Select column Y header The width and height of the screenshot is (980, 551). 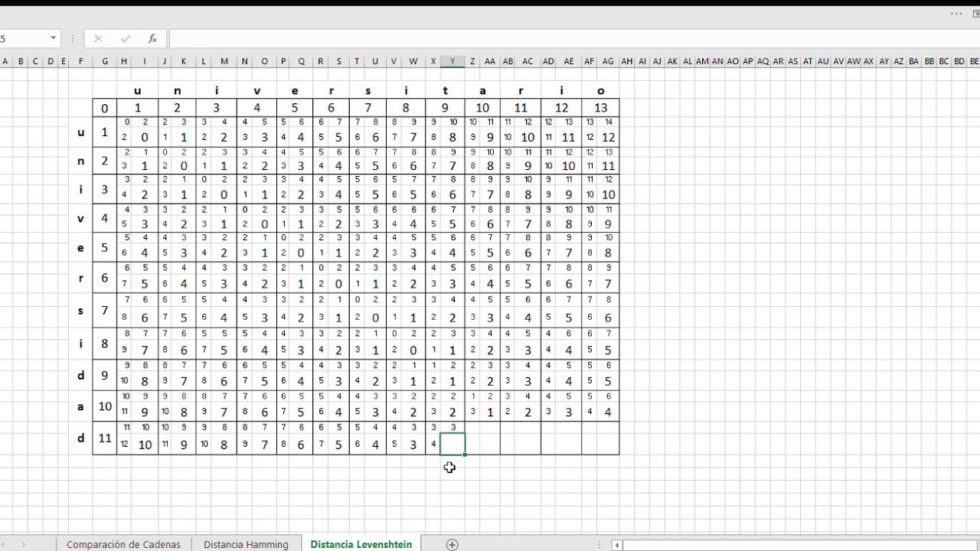[x=452, y=61]
